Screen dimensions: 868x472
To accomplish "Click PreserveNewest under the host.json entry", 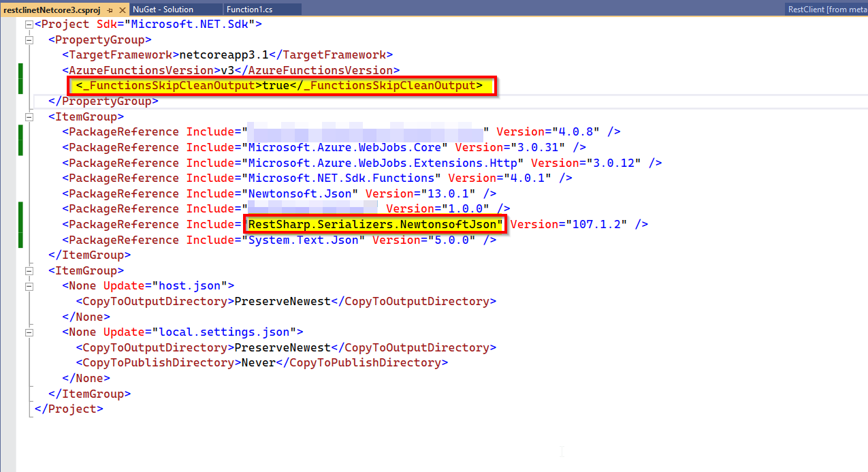I will click(x=283, y=301).
